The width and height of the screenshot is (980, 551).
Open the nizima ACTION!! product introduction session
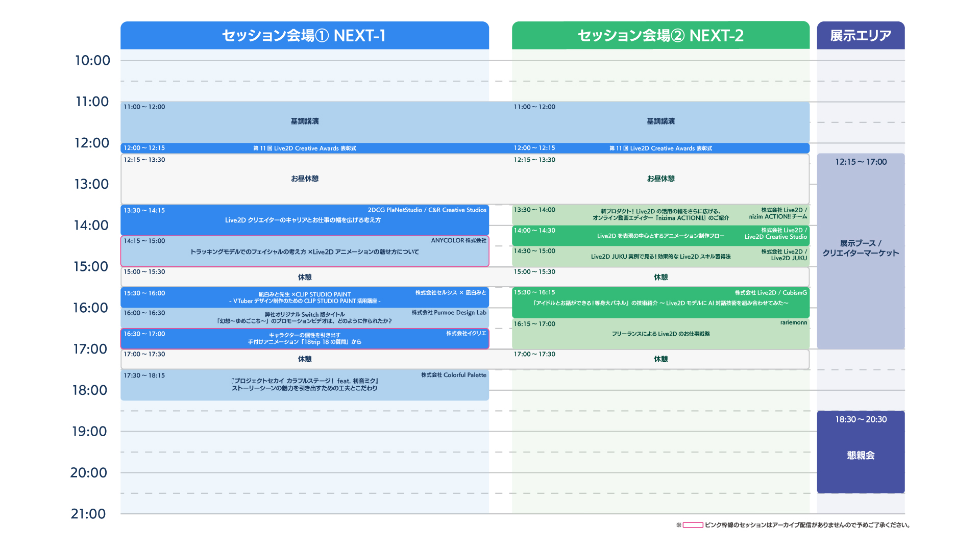click(x=660, y=215)
